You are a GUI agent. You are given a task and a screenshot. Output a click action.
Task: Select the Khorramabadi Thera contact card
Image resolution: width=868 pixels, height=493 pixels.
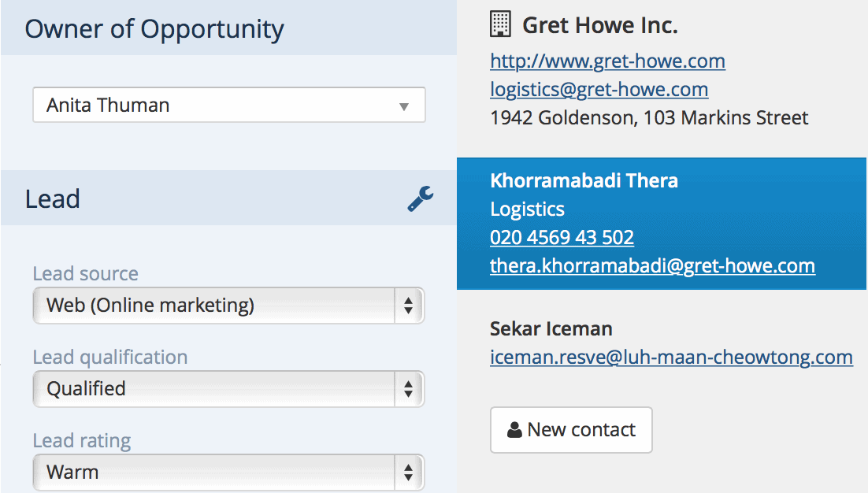coord(662,224)
